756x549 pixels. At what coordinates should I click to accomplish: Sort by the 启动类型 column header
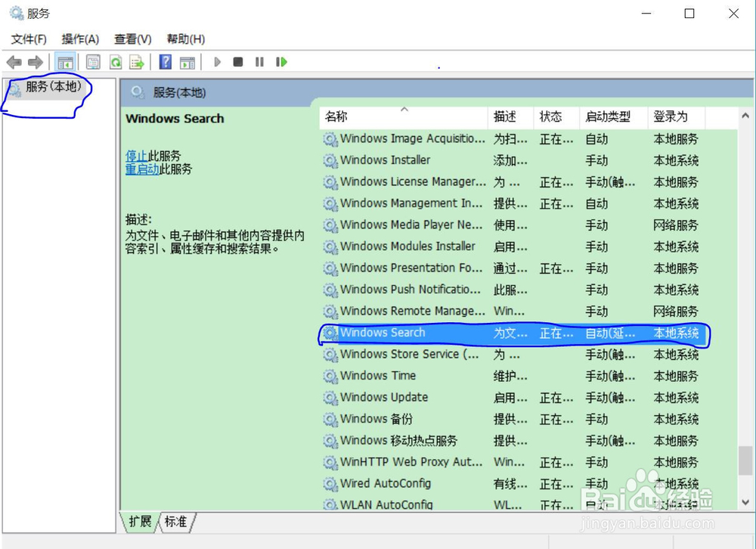[x=613, y=116]
